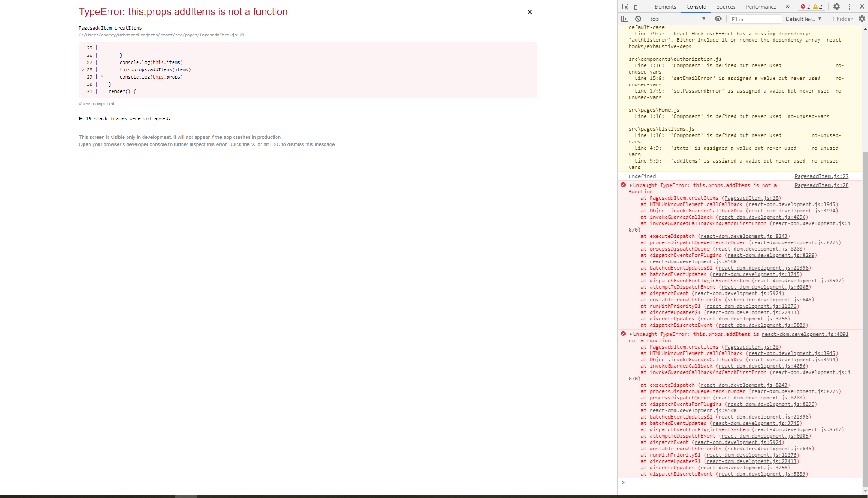
Task: Click first error's scheduler.development.js:646 link
Action: tap(769, 300)
